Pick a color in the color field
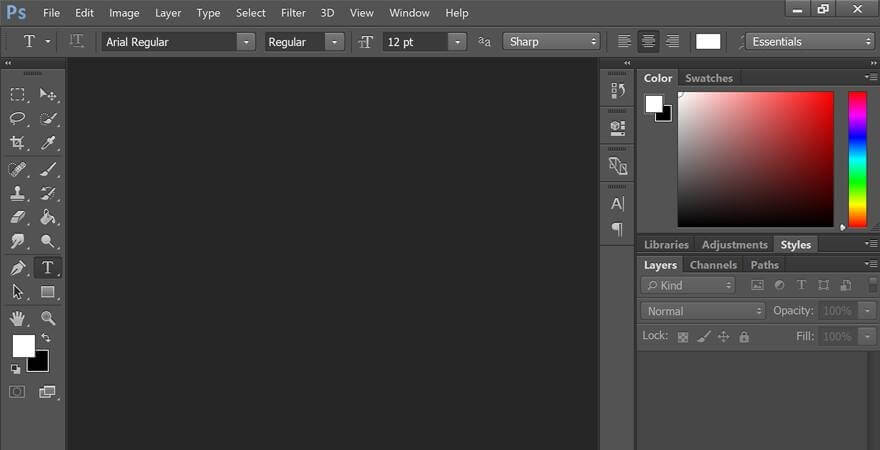The width and height of the screenshot is (880, 450). tap(755, 159)
